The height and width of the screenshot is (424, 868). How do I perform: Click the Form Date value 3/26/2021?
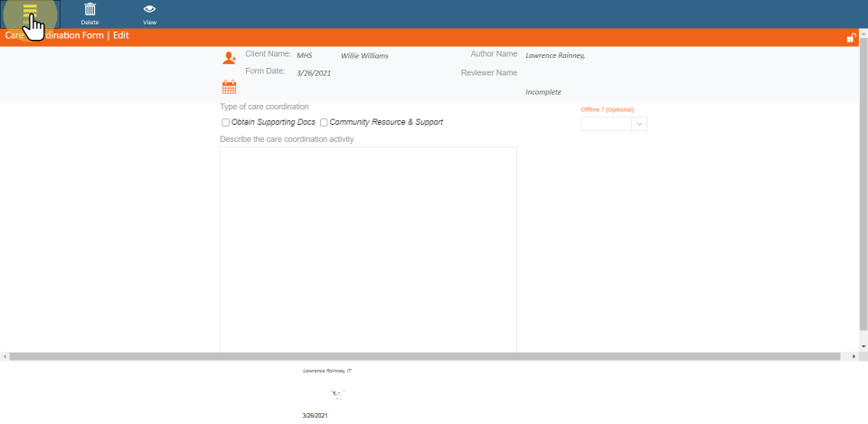[313, 72]
